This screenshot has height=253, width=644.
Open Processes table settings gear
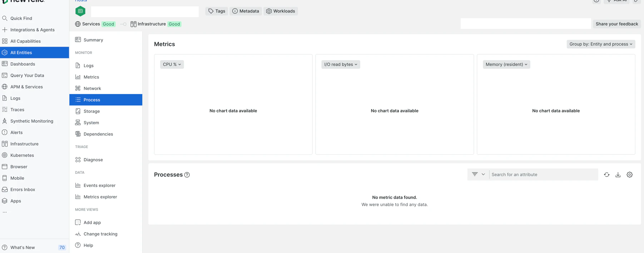(630, 174)
